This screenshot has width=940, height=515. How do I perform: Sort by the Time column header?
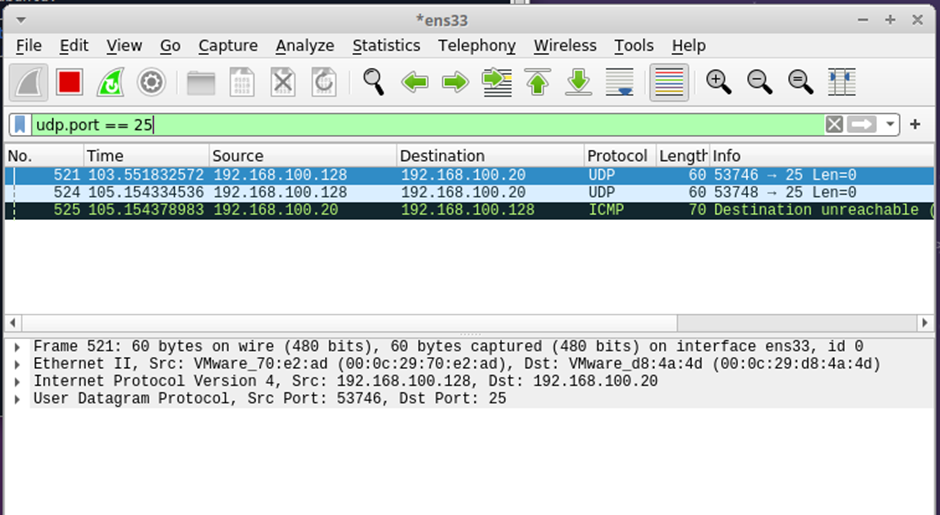(x=147, y=156)
